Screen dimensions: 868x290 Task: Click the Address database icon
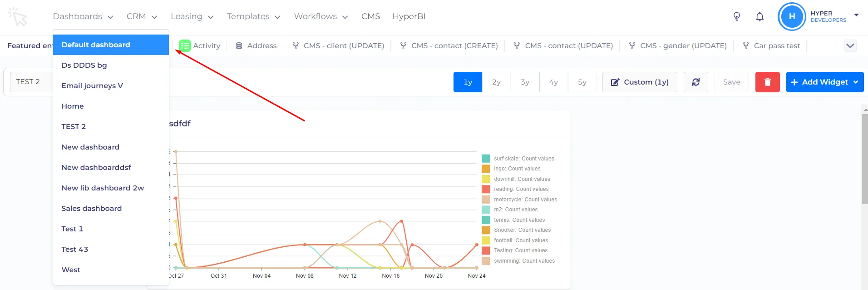(239, 45)
